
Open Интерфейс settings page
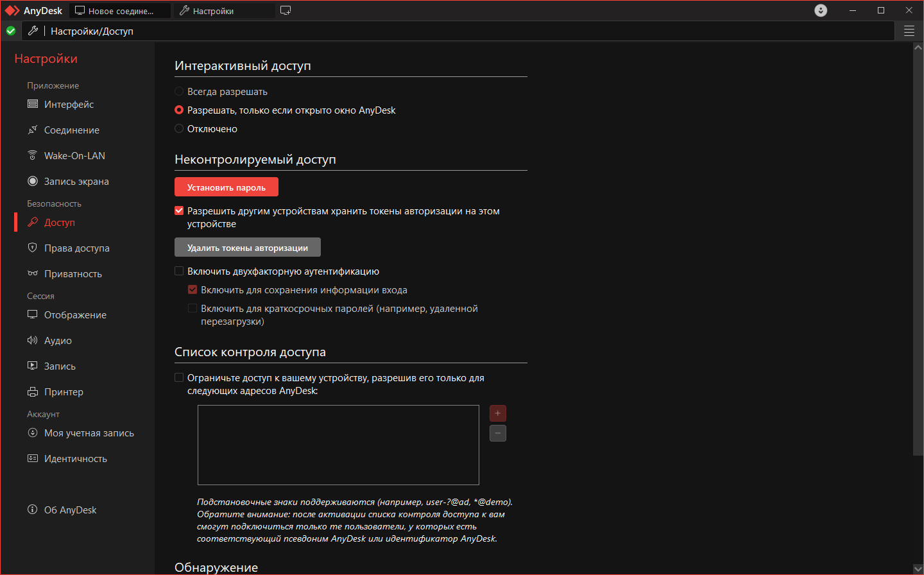(69, 104)
